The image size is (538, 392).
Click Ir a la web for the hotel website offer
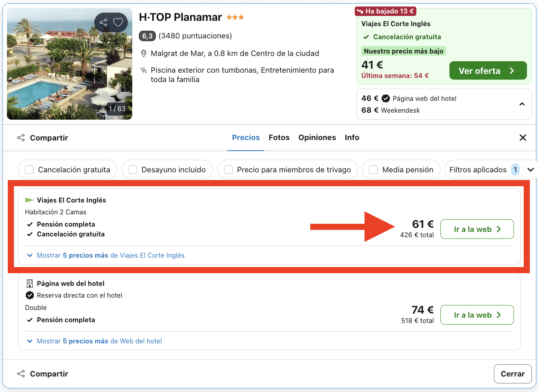[477, 315]
